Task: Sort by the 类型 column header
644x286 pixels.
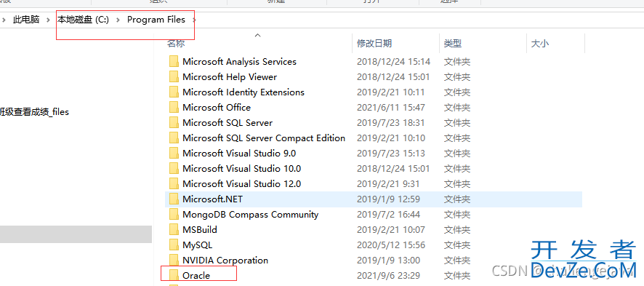Action: (x=453, y=43)
